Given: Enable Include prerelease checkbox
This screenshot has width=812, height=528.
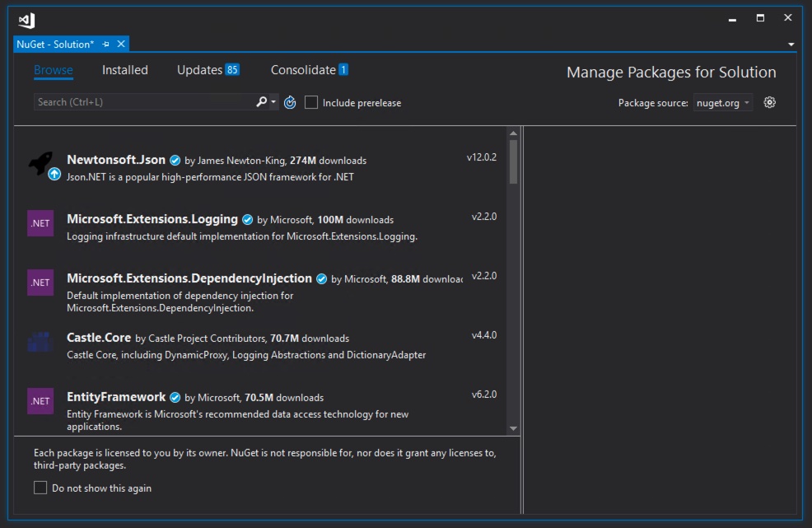Looking at the screenshot, I should [311, 103].
